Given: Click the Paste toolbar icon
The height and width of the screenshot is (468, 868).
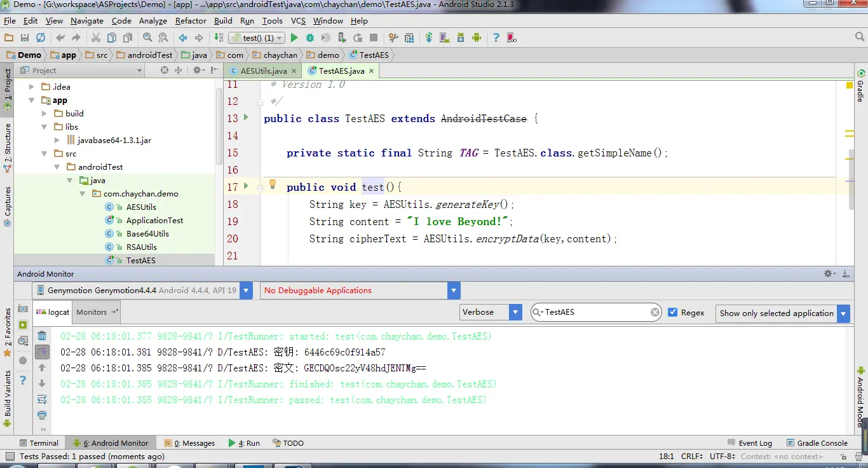Looking at the screenshot, I should 128,38.
